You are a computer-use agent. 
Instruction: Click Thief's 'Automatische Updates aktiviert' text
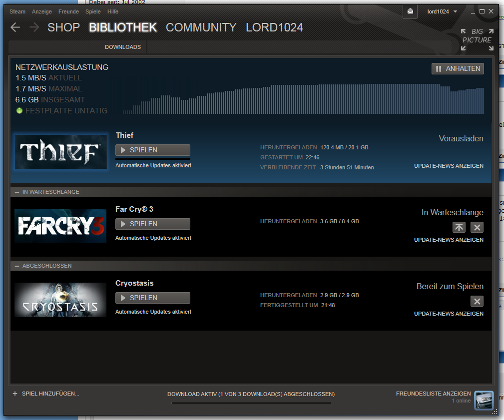pos(153,165)
